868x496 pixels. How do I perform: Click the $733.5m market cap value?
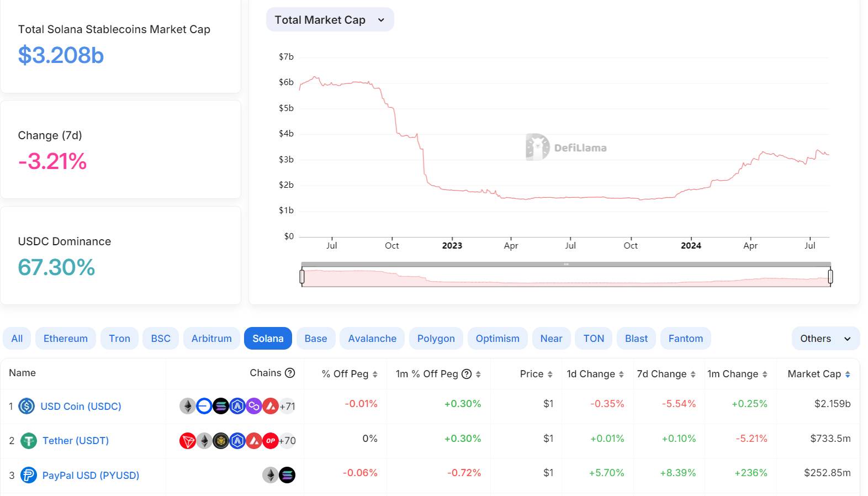point(830,439)
